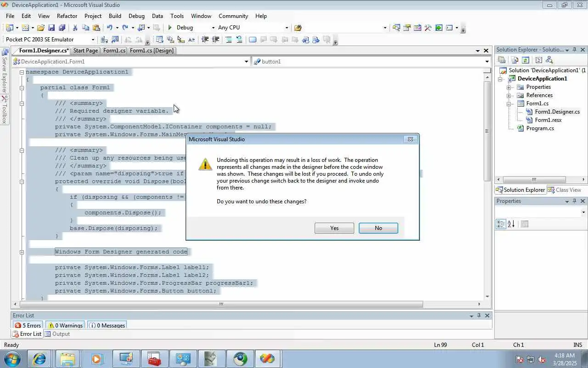The image size is (588, 368).
Task: Click Solution Explorer's View Class Diagram icon
Action: [x=549, y=60]
